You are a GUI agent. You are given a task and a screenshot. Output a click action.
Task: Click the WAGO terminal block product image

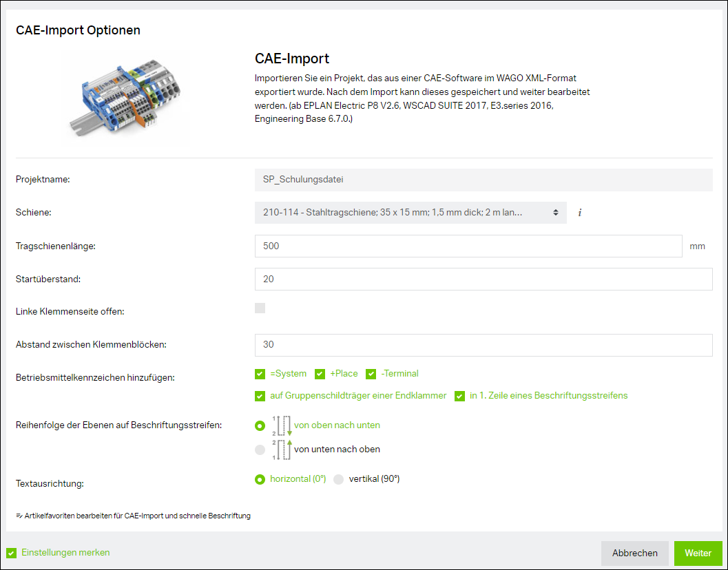tap(124, 97)
